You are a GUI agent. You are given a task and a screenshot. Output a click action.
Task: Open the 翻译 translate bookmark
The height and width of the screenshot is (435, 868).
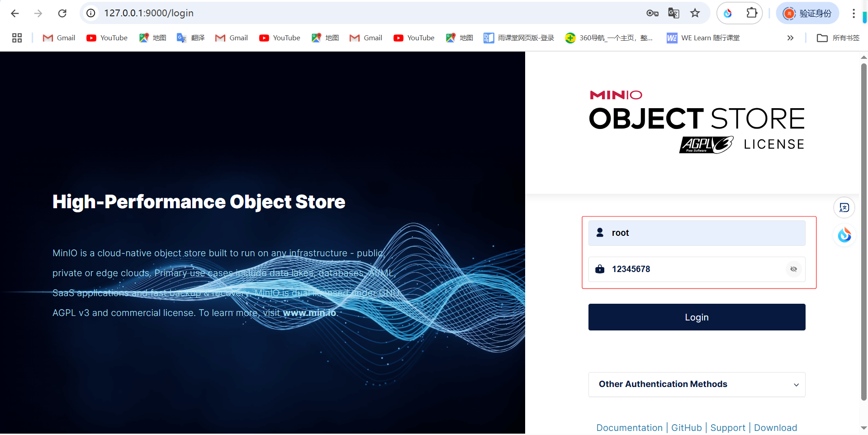(x=191, y=38)
